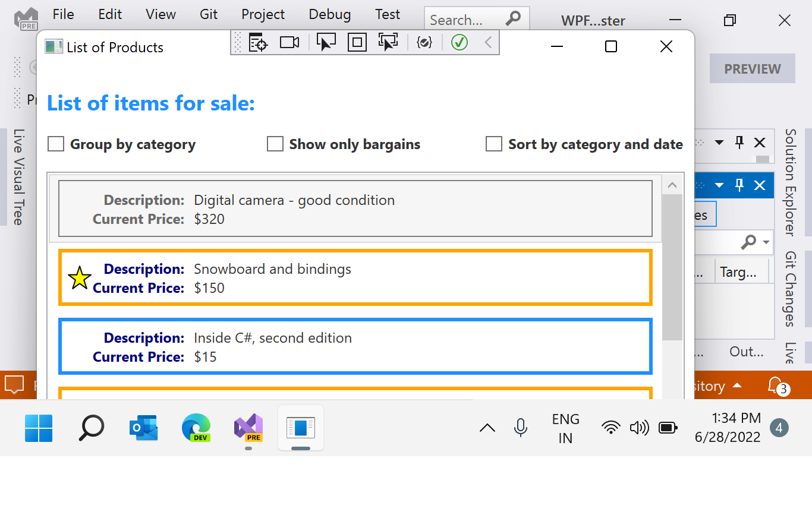Screen dimensions: 812x512
Task: Toggle the Display Layout Adorners icon
Action: tap(357, 42)
